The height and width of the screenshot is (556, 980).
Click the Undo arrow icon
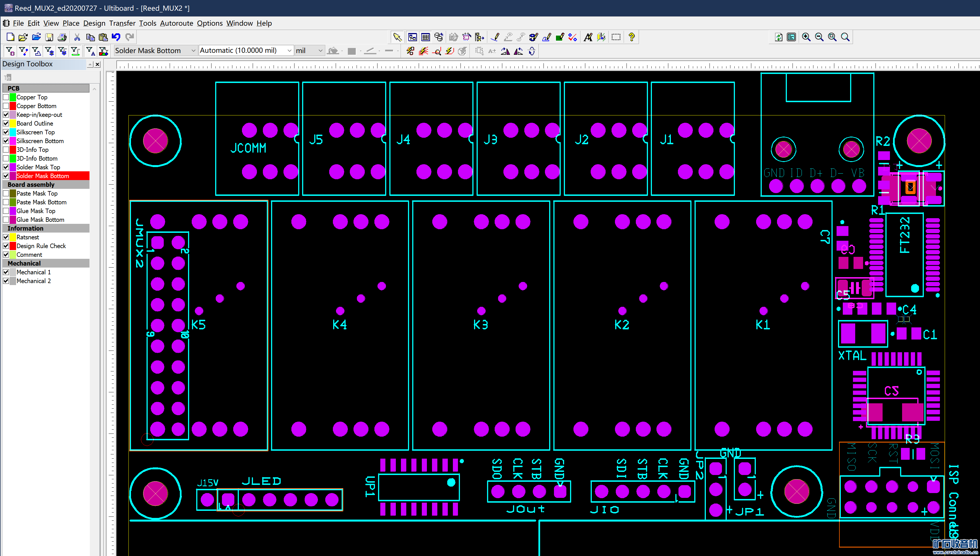[116, 37]
